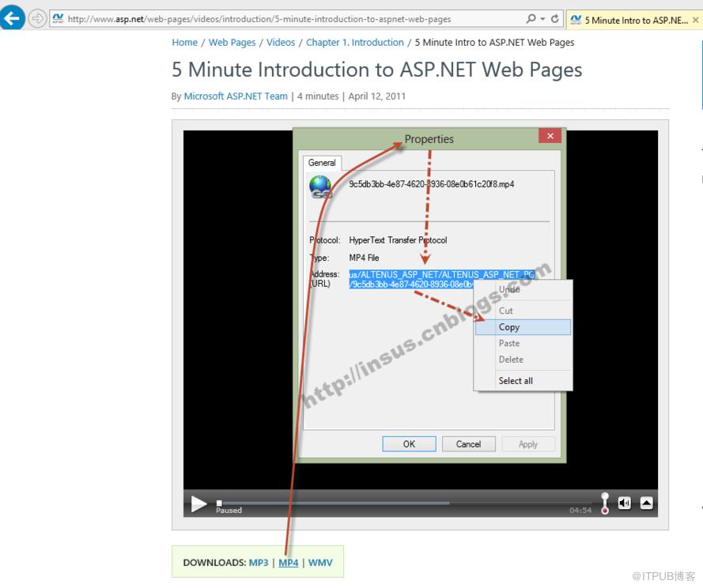The image size is (703, 588).
Task: Click the search magnifier in address bar
Action: 531,19
